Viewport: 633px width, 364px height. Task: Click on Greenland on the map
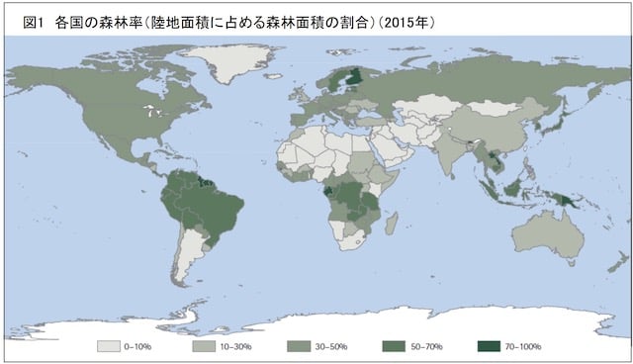(x=230, y=60)
